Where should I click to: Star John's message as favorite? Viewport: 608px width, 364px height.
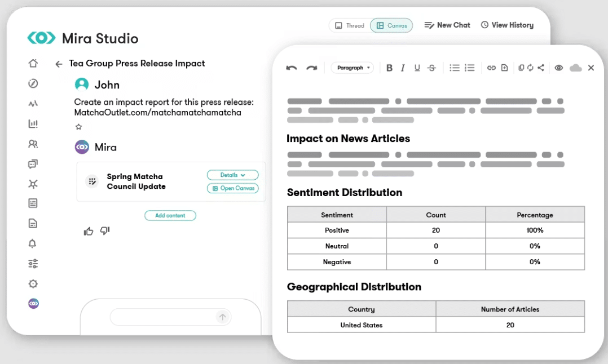tap(79, 127)
